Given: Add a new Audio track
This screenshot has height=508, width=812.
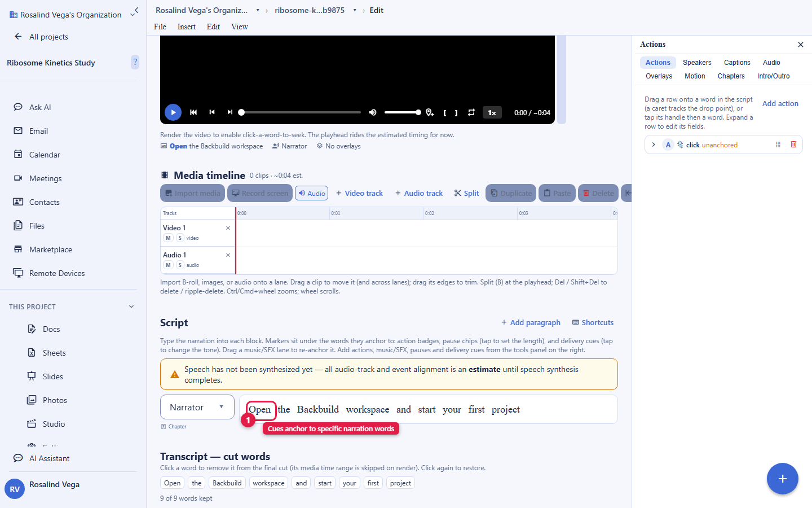Looking at the screenshot, I should pos(419,193).
